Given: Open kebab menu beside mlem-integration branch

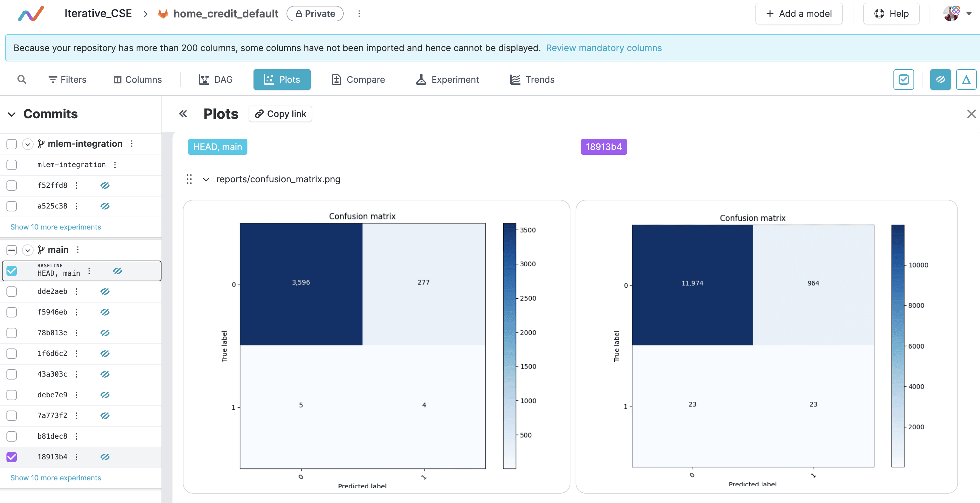Looking at the screenshot, I should 132,144.
